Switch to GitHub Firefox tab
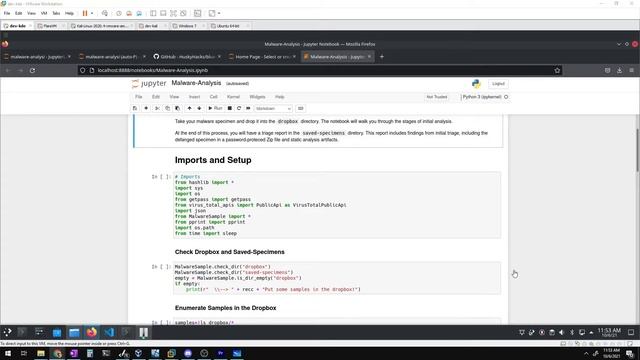The height and width of the screenshot is (360, 640). click(187, 57)
